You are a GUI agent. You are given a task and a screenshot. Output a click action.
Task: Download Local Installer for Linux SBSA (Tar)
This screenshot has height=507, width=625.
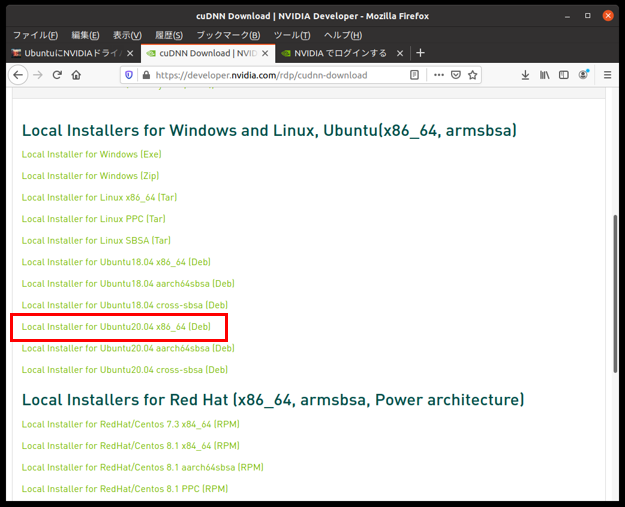coord(96,240)
